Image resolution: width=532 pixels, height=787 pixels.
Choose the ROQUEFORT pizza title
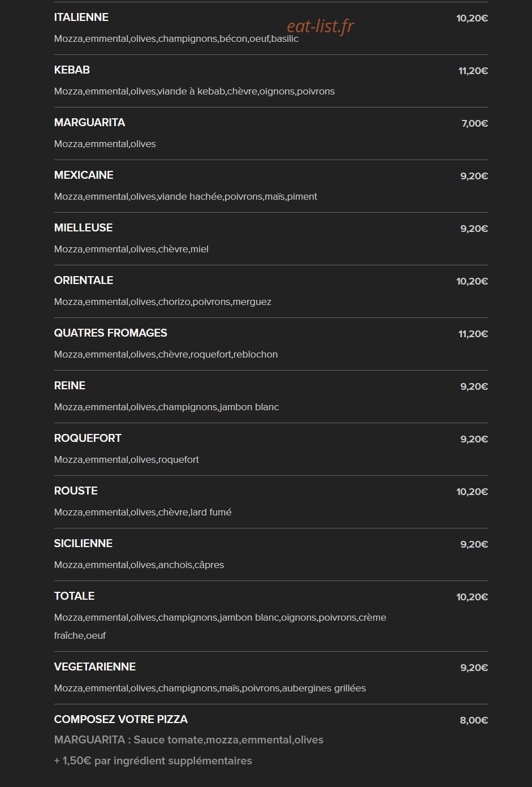pos(88,438)
